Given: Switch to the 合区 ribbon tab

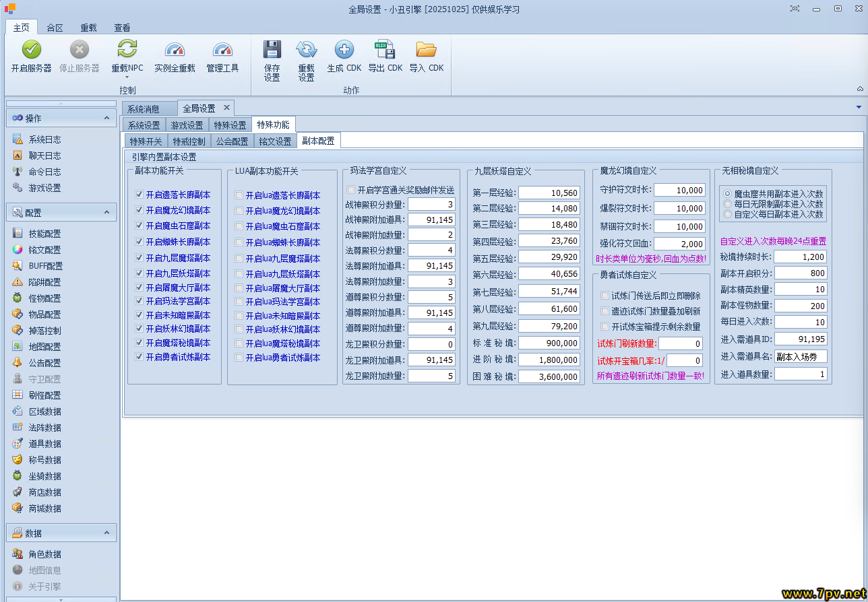Looking at the screenshot, I should point(55,28).
